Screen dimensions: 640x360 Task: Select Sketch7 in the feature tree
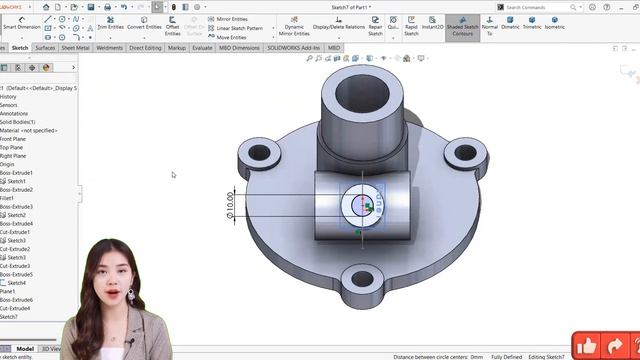pos(9,316)
